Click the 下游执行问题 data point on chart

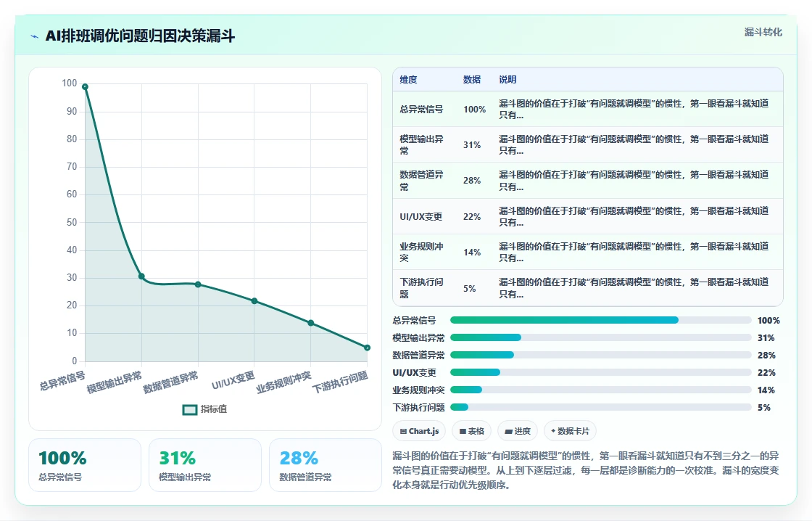pyautogui.click(x=367, y=348)
